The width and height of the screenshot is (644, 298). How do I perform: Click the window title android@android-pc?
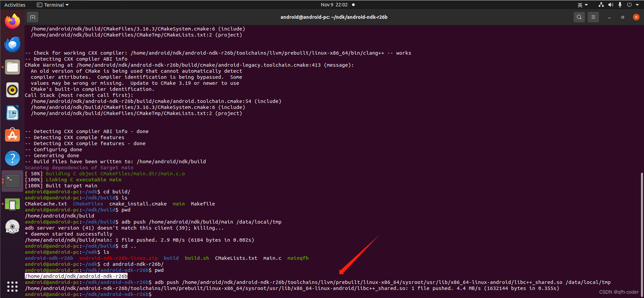[x=334, y=17]
